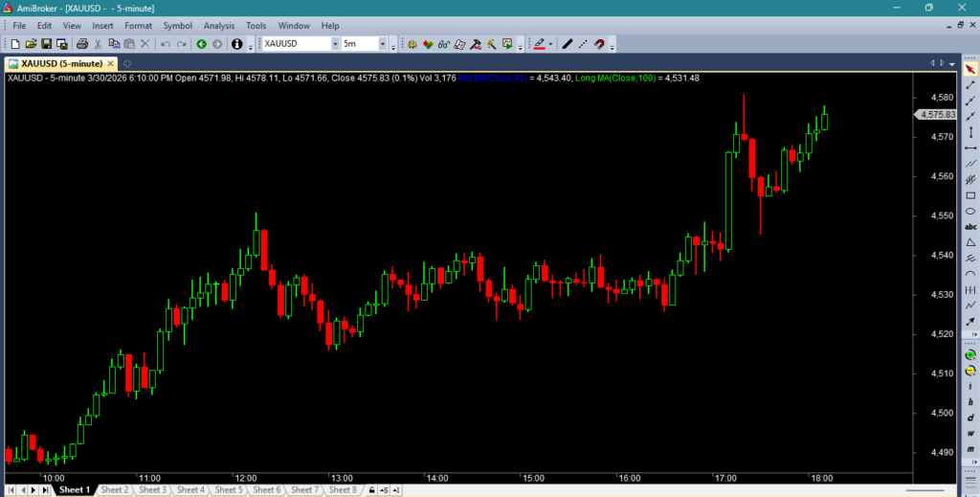Click the Print icon in toolbar
Viewport: 980px width, 497px height.
click(82, 44)
